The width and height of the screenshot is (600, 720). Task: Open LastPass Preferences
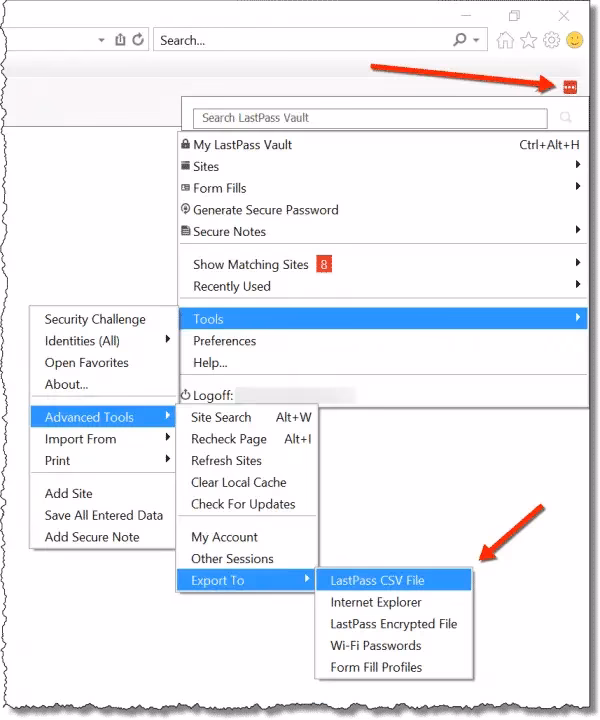383,341
